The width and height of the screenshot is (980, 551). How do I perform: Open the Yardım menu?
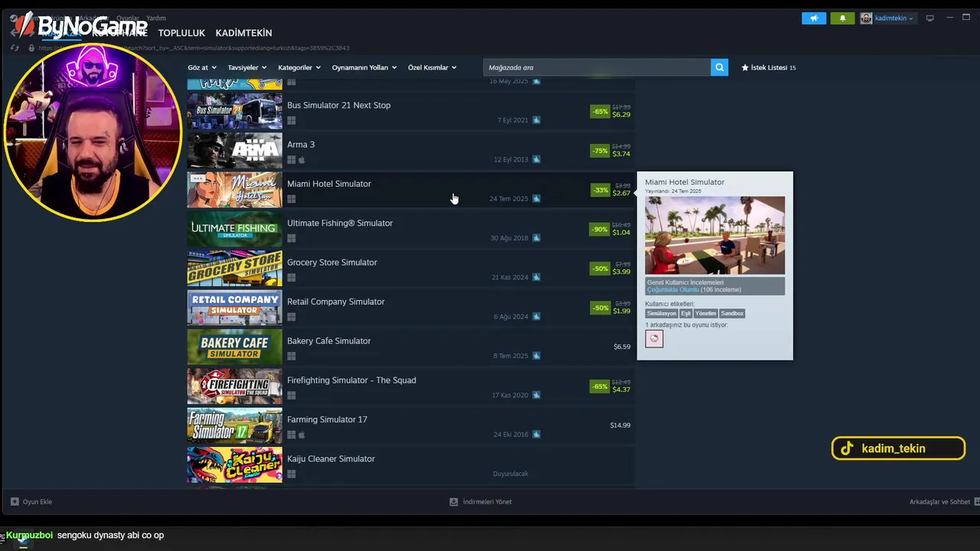tap(155, 18)
